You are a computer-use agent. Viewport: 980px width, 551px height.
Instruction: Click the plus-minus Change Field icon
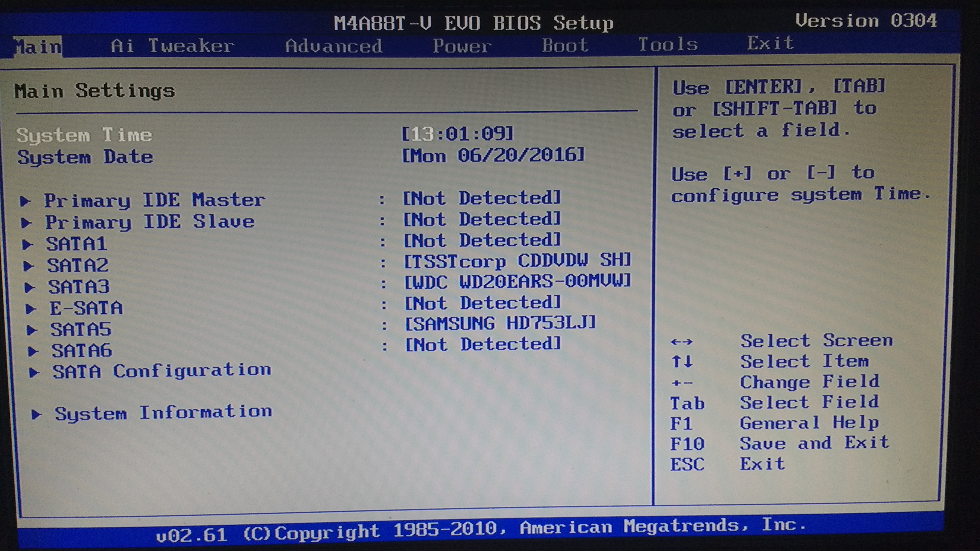pos(682,383)
